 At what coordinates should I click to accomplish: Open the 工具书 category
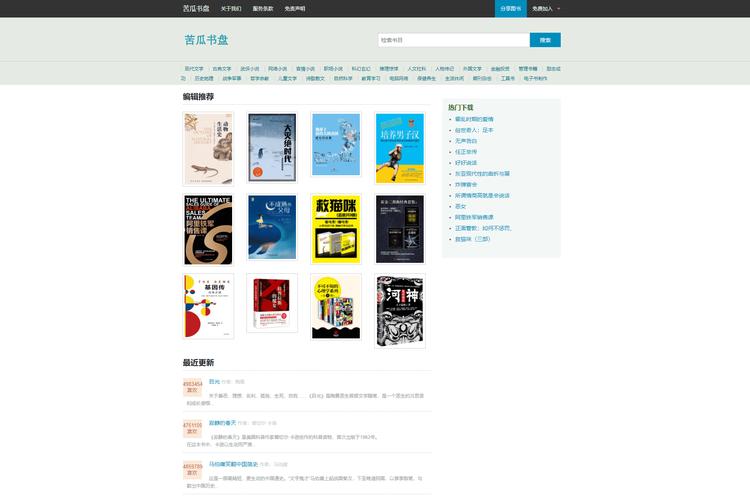507,78
